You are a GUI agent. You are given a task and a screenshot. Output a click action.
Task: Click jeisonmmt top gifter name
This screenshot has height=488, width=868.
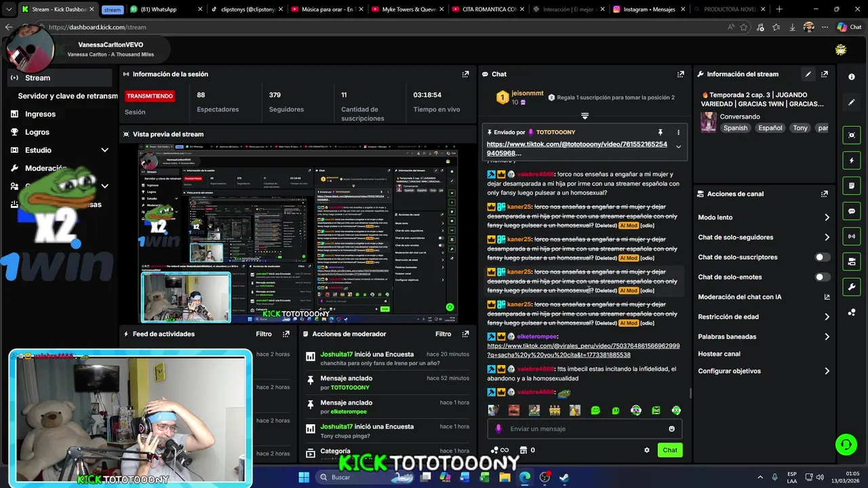point(527,94)
